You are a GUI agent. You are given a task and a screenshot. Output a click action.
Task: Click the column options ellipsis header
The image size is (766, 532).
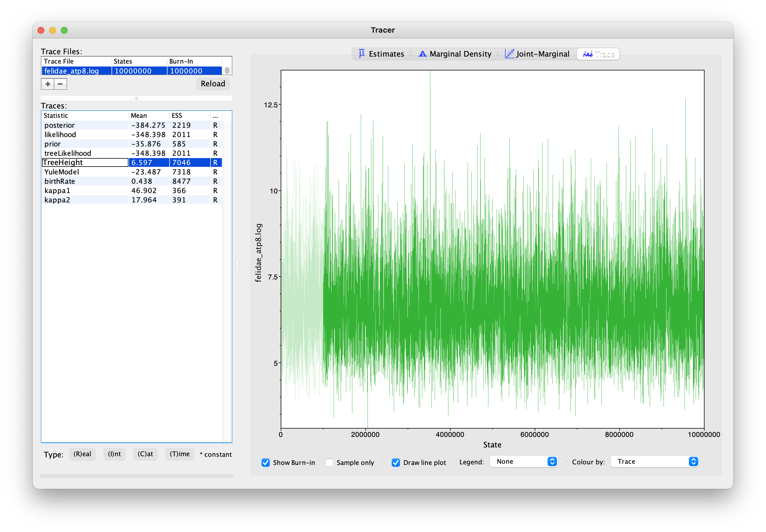coord(215,116)
